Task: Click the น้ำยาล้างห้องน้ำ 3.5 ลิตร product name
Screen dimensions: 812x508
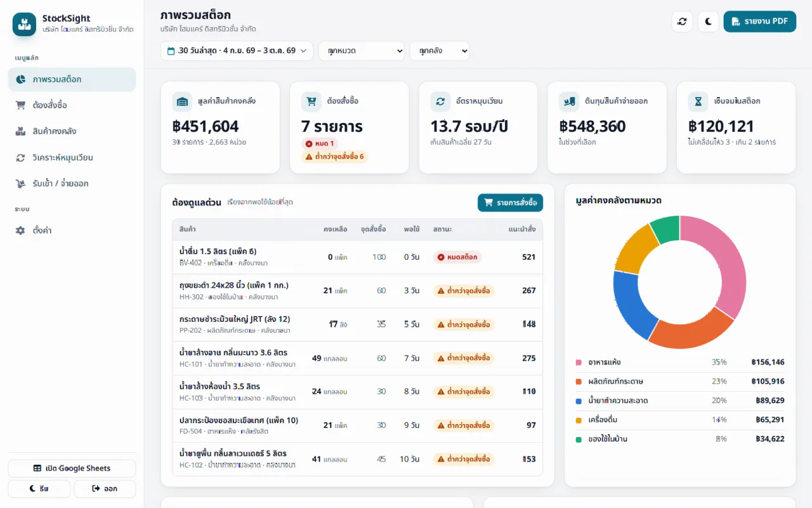Action: pyautogui.click(x=219, y=386)
